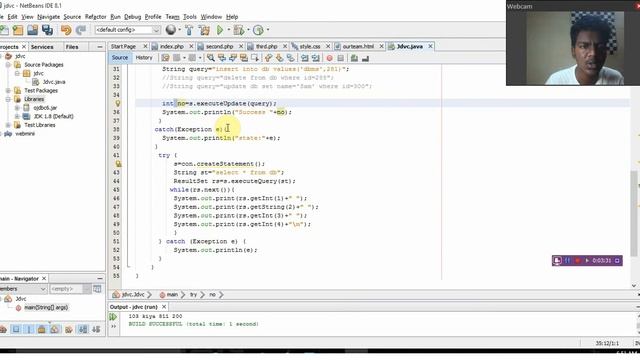Switch to ourteam.html editor tab
640x360 pixels.
point(358,47)
